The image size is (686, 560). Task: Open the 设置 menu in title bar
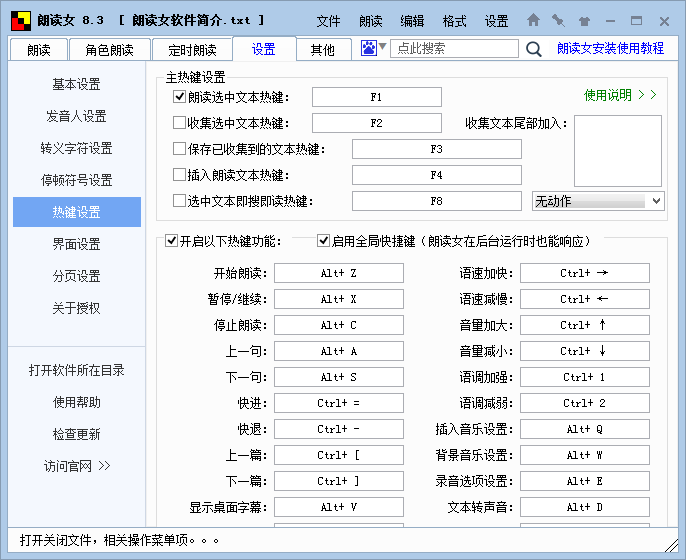coord(496,21)
